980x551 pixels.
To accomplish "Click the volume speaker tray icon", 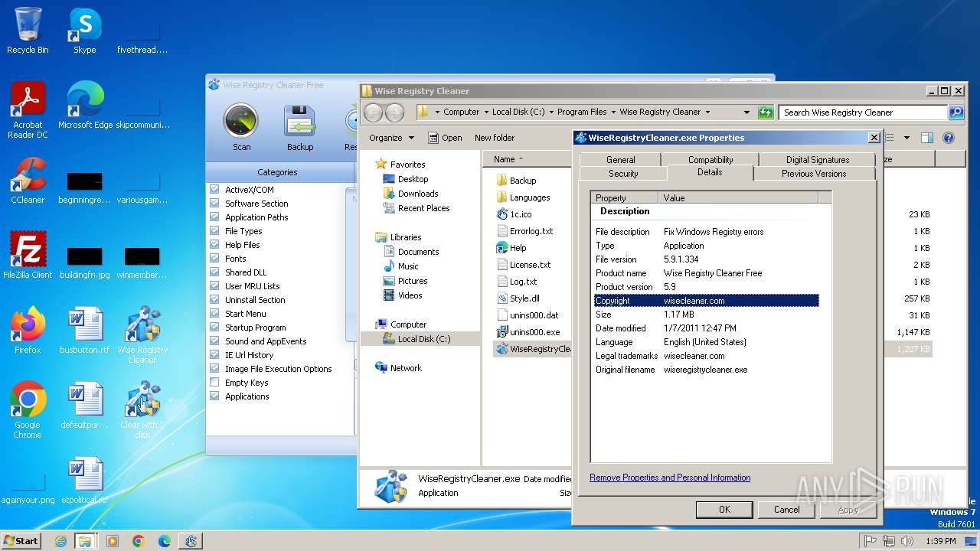I will tap(907, 541).
